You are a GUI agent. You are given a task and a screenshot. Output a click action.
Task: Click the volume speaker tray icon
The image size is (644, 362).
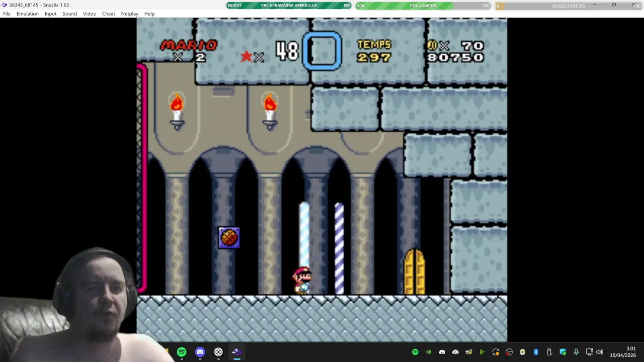[599, 352]
